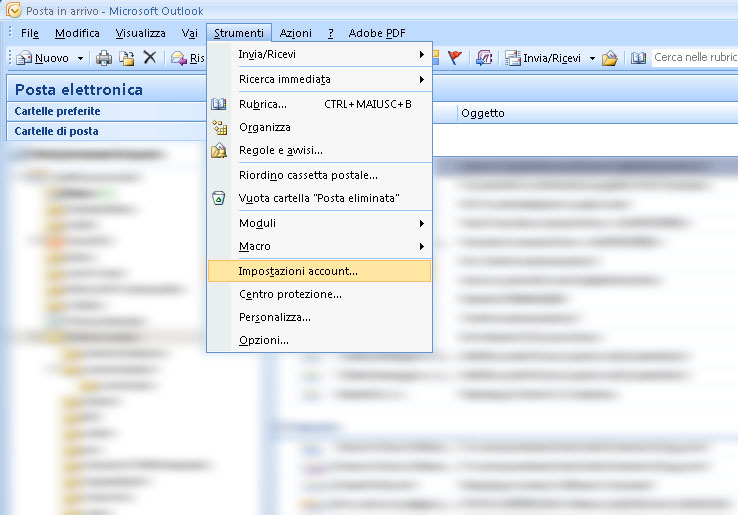Click the Invia/Ricevi toolbar button

click(543, 58)
